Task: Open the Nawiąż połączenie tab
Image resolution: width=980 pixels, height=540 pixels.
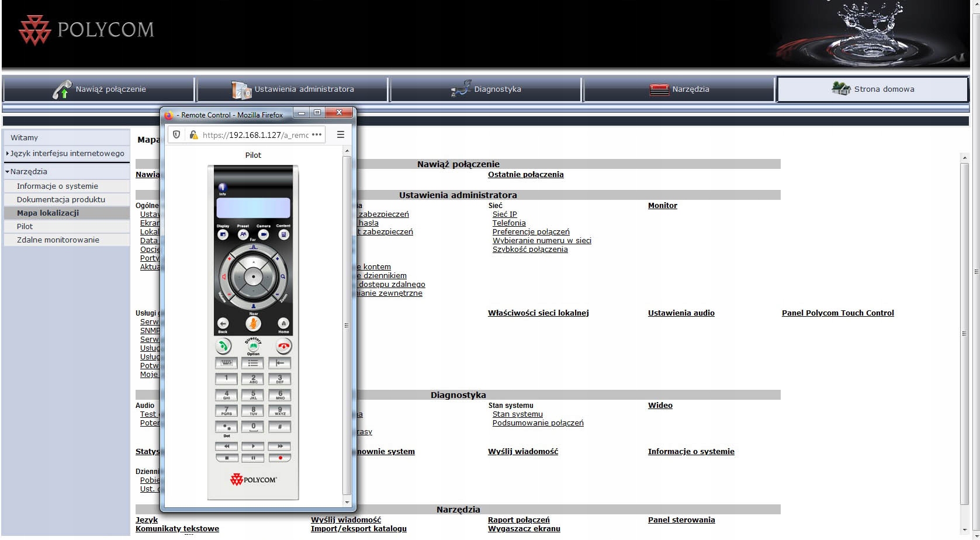Action: [x=99, y=89]
